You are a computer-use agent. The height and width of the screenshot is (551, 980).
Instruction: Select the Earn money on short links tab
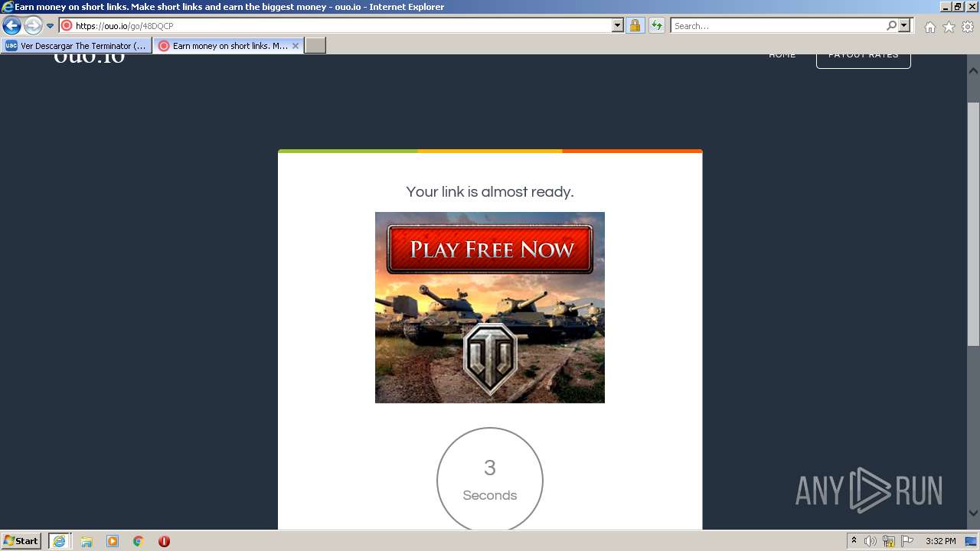[x=222, y=46]
